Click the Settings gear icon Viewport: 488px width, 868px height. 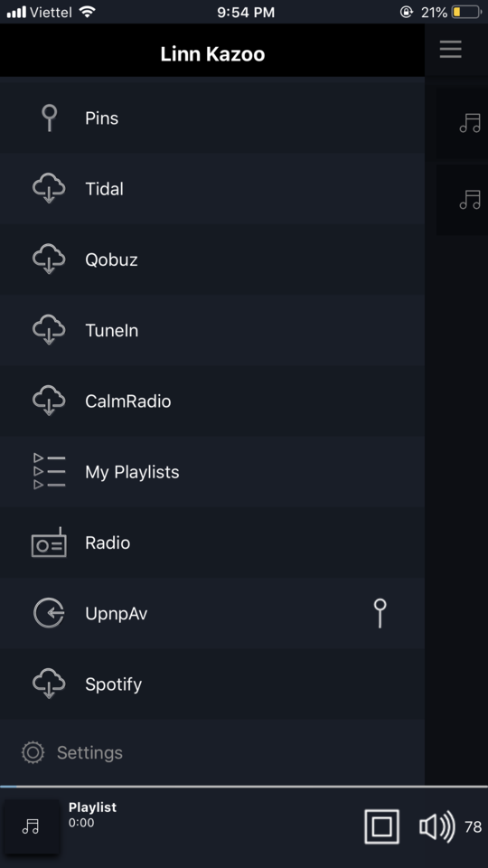coord(33,752)
